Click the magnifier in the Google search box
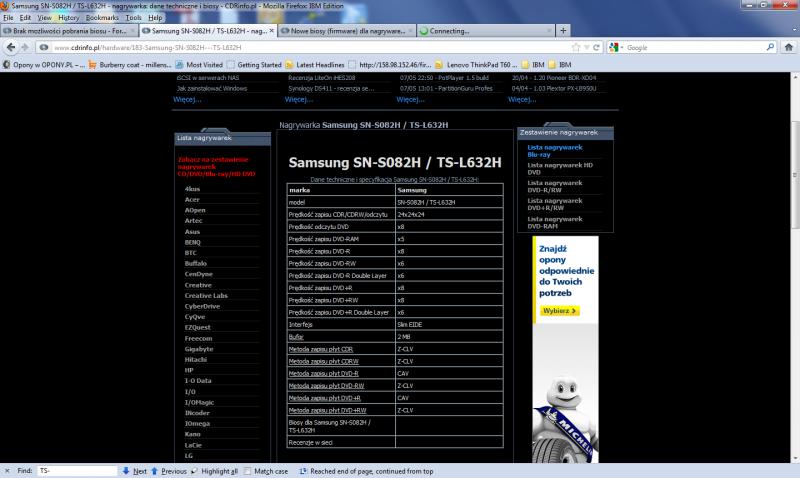 tap(770, 47)
